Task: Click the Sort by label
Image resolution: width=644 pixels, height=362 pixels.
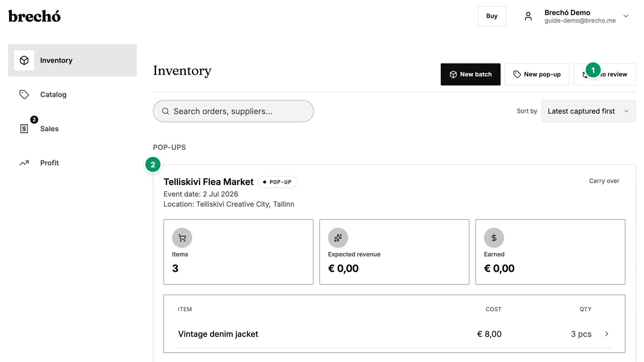Action: coord(527,111)
